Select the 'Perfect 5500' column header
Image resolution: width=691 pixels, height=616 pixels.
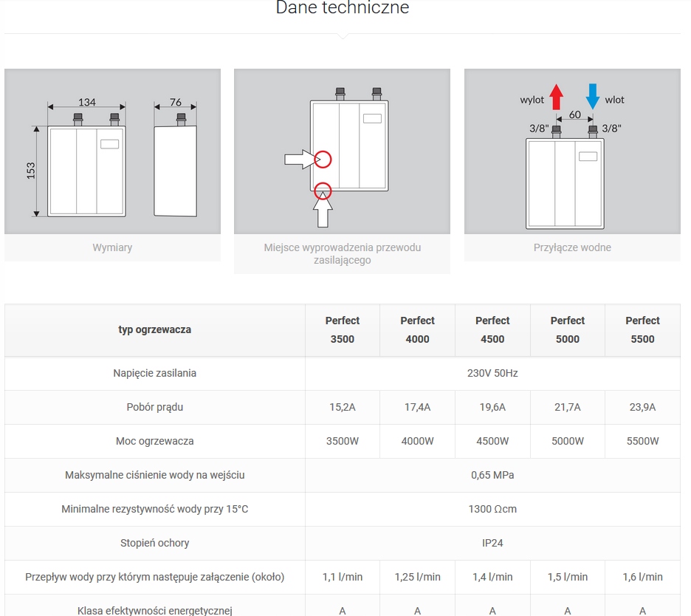tap(642, 330)
